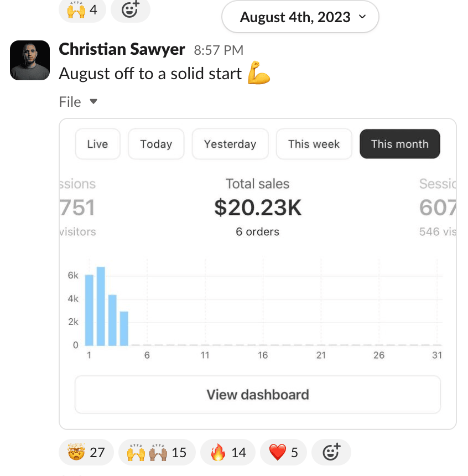Toggle the raised hands reaction with 15
Image resolution: width=468 pixels, height=476 pixels.
tap(157, 452)
